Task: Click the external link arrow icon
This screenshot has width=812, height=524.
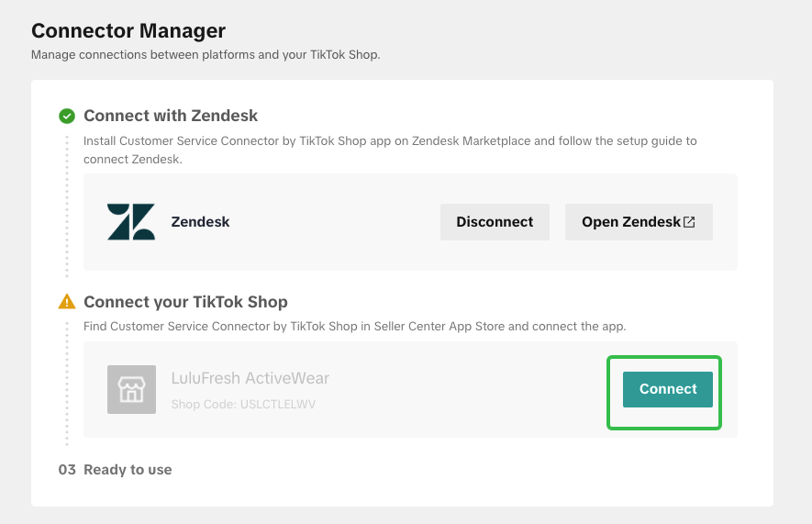Action: (x=690, y=222)
